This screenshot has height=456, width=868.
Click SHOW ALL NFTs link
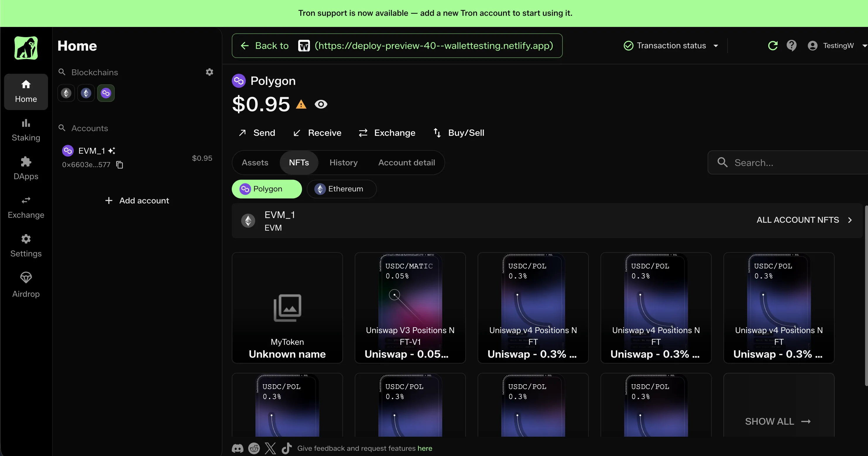pos(778,421)
